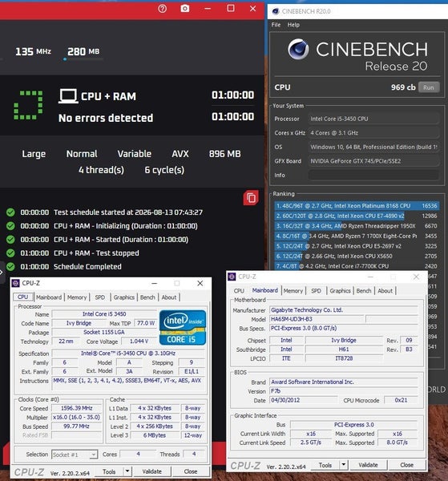The height and width of the screenshot is (481, 448).
Task: Open the Socket #1 selection dropdown
Action: pos(75,455)
